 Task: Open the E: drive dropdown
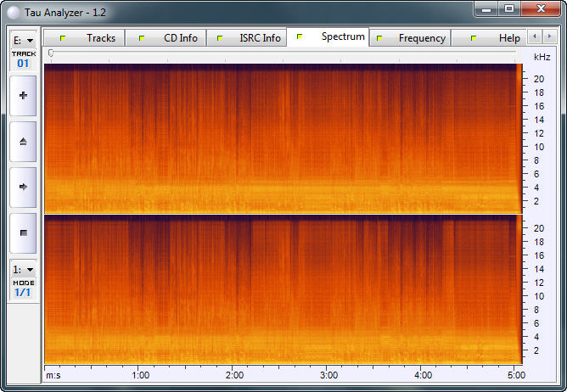point(23,40)
